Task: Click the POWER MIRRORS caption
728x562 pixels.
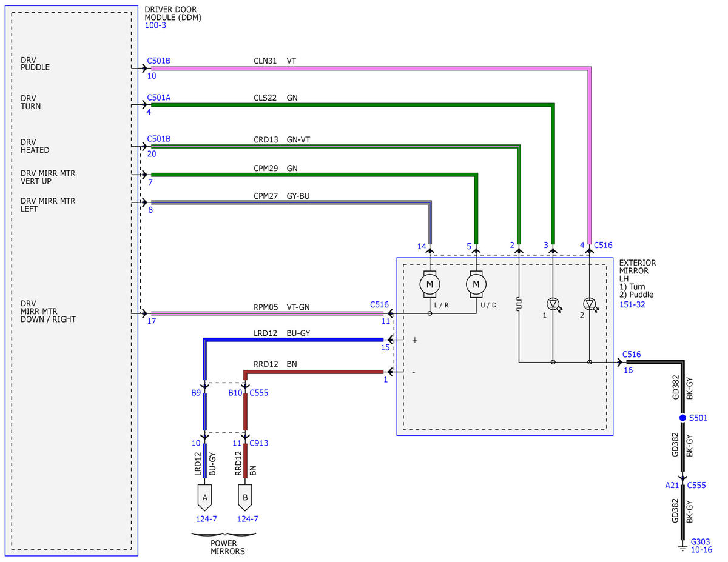Action: pos(226,547)
